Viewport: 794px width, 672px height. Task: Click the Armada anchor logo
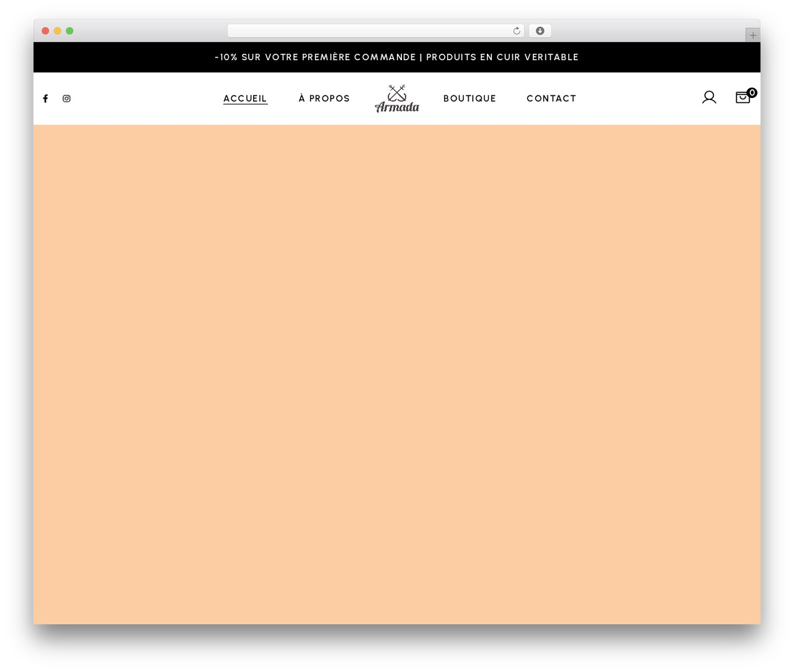click(x=397, y=99)
